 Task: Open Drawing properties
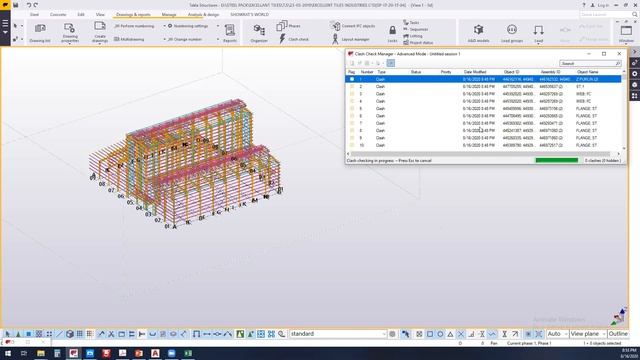[70, 32]
